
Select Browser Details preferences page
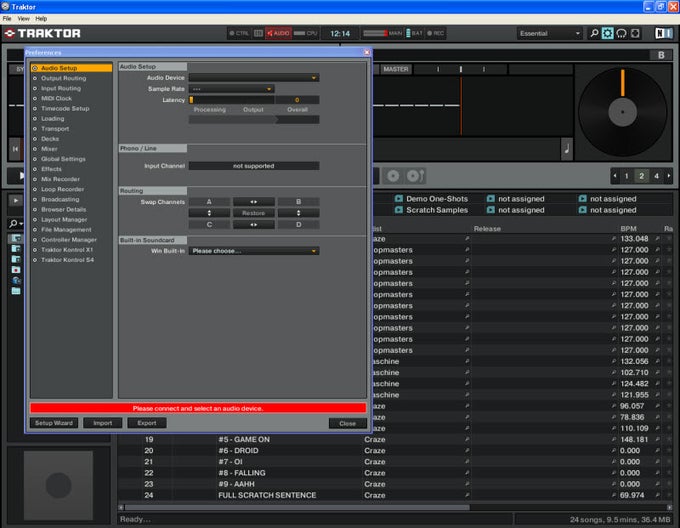(x=63, y=209)
